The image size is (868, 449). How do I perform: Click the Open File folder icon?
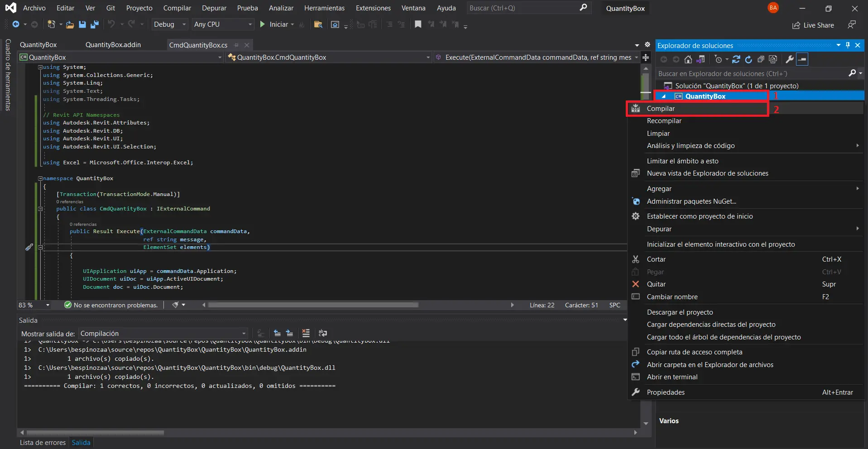[x=70, y=24]
